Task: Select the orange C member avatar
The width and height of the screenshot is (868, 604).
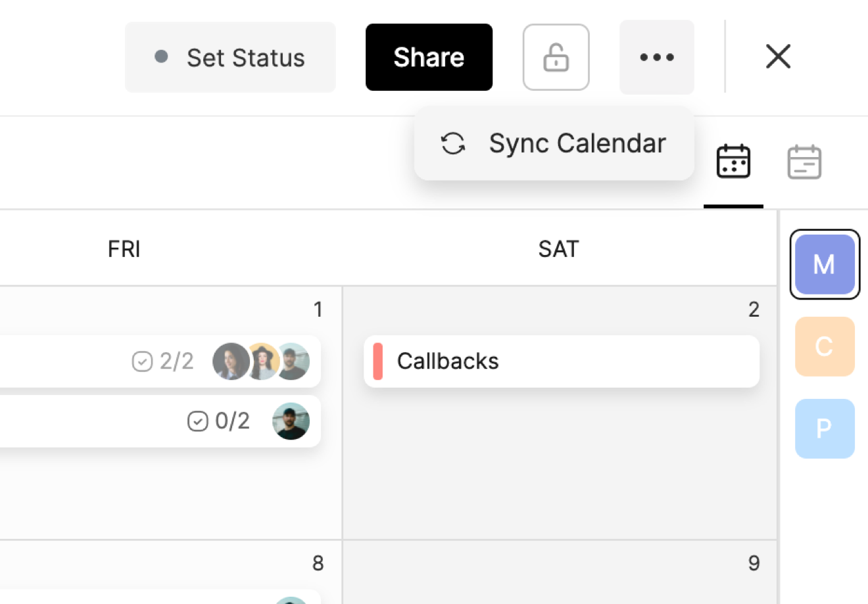Action: point(824,346)
